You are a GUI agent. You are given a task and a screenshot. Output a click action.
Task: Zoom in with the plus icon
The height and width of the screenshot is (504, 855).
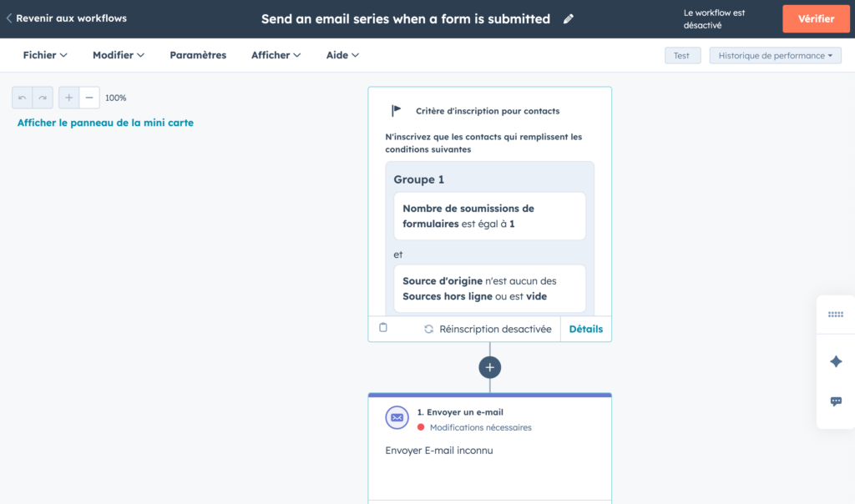tap(69, 98)
